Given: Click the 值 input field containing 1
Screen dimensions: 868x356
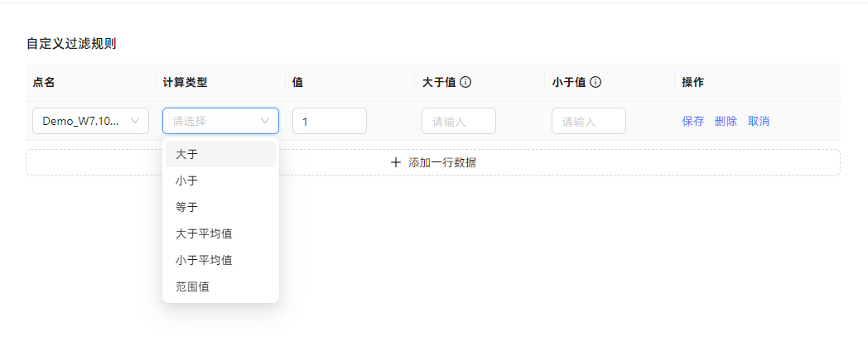Looking at the screenshot, I should click(x=329, y=121).
